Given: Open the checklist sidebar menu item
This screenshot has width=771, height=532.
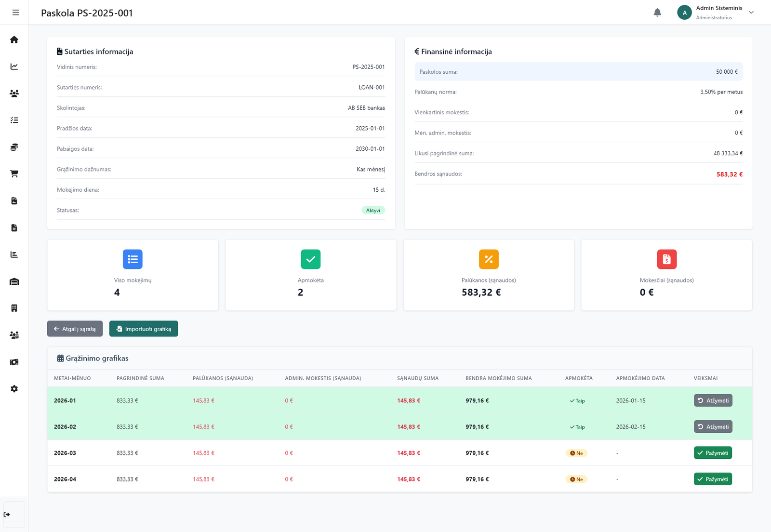Looking at the screenshot, I should pos(14,120).
